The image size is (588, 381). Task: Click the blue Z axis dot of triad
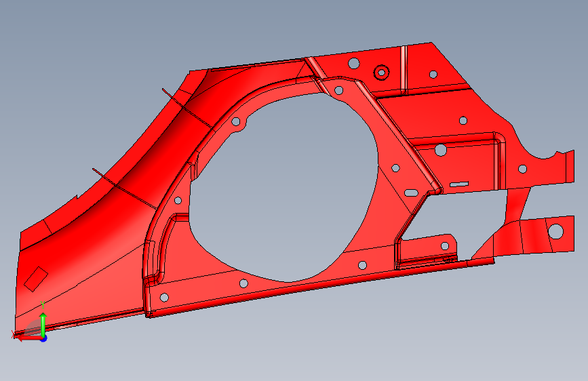tap(44, 338)
